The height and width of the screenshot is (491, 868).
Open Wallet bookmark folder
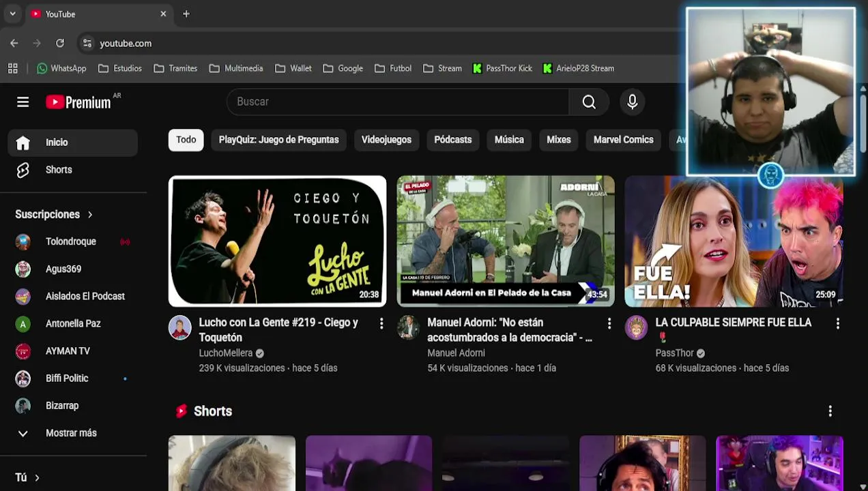coord(293,68)
